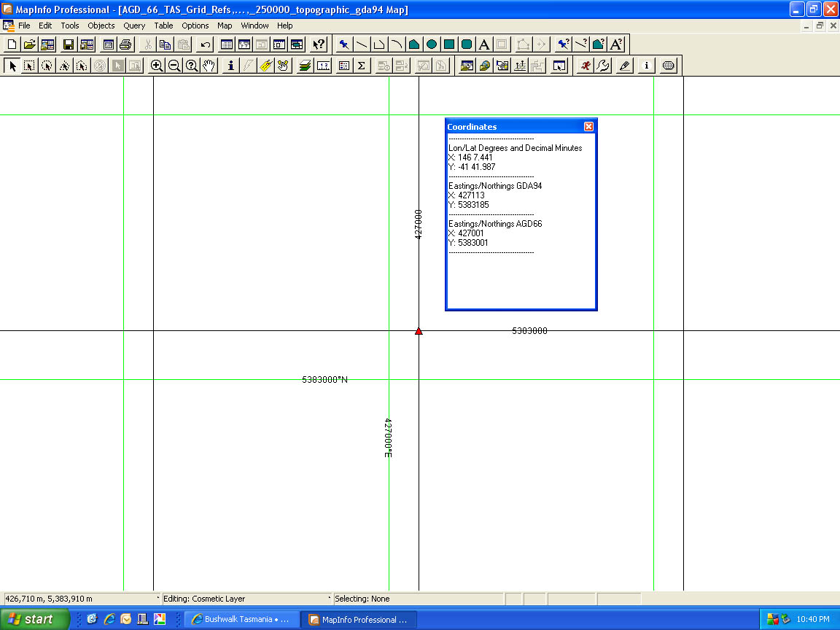
Task: Open Change View magnifier-question icon
Action: pos(191,66)
